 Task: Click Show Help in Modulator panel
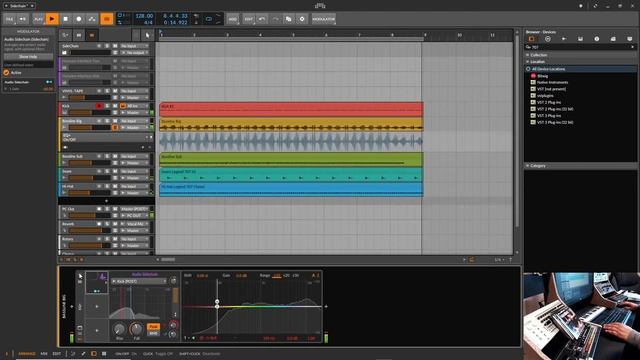pyautogui.click(x=28, y=57)
